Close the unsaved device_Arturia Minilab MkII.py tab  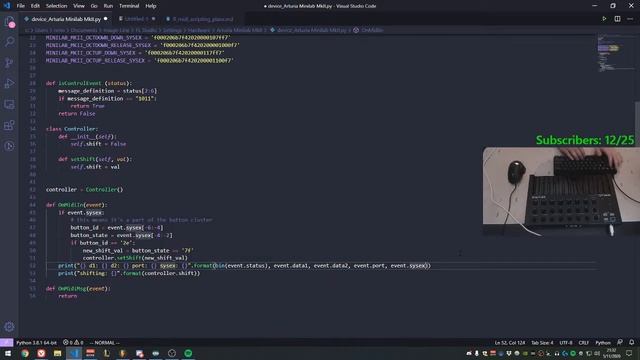106,19
